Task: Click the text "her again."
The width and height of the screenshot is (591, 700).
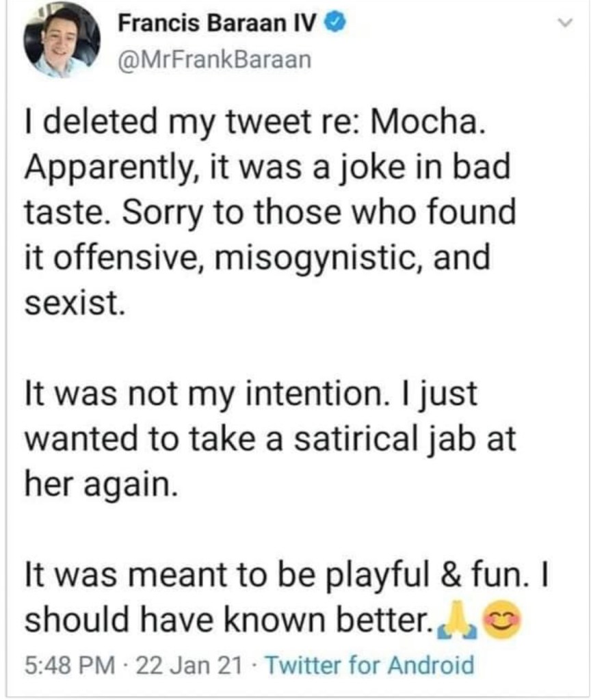Action: coord(101,484)
